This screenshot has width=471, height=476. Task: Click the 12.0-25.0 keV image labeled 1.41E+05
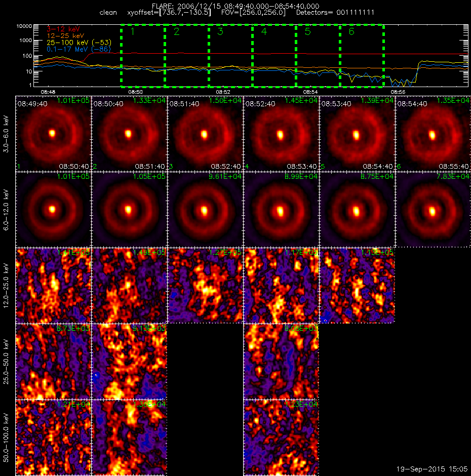pyautogui.click(x=53, y=286)
